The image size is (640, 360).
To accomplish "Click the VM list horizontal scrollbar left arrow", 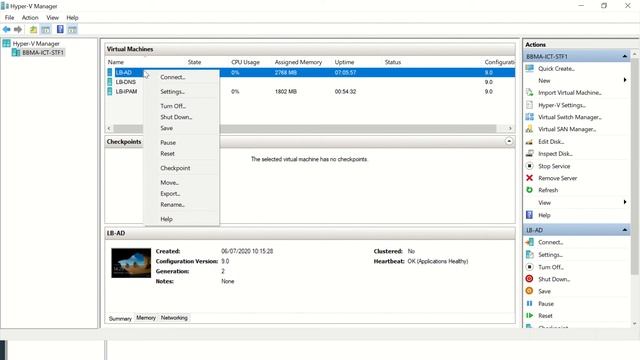I will 109,128.
